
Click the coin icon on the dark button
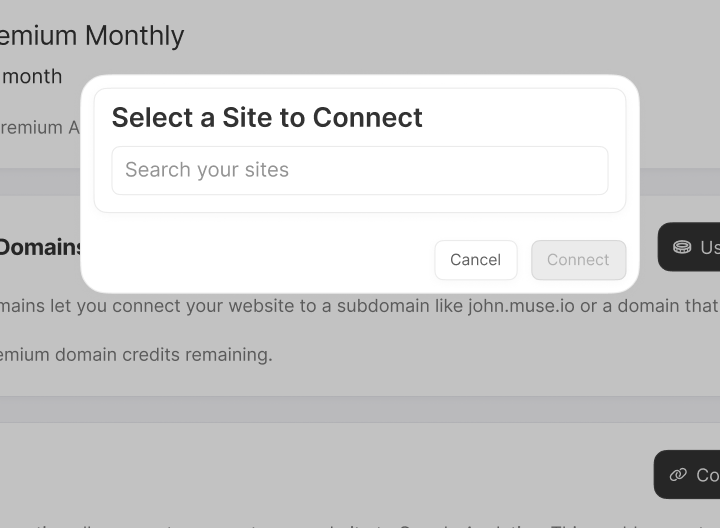(x=682, y=247)
